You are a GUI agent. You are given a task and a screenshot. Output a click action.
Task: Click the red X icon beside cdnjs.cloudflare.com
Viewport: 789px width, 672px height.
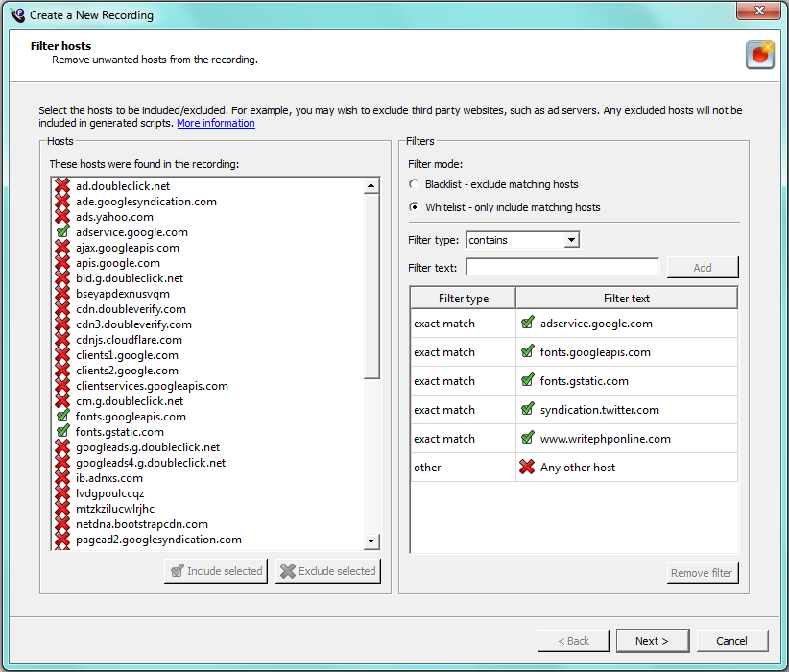pos(62,340)
